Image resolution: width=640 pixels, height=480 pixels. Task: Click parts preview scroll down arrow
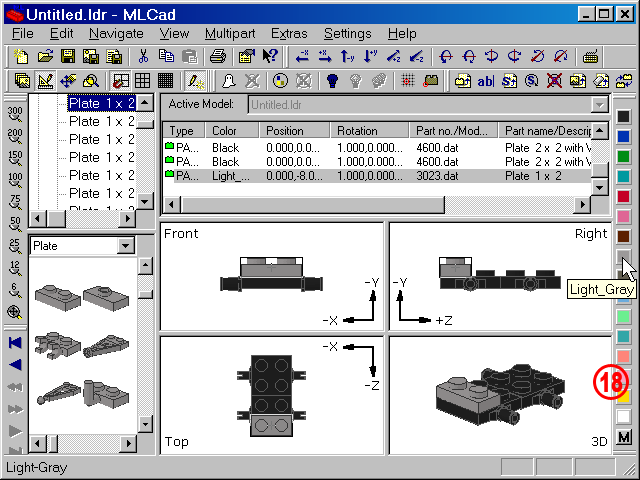click(x=145, y=423)
